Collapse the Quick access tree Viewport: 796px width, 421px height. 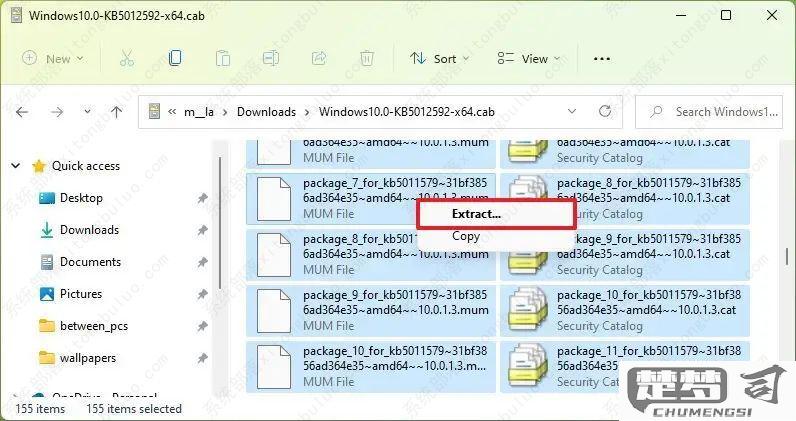(x=16, y=166)
